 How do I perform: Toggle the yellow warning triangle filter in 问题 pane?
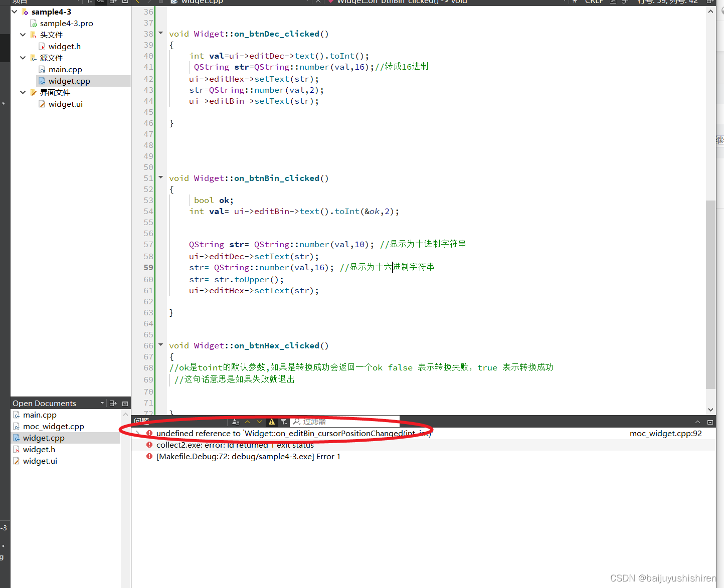(x=271, y=422)
